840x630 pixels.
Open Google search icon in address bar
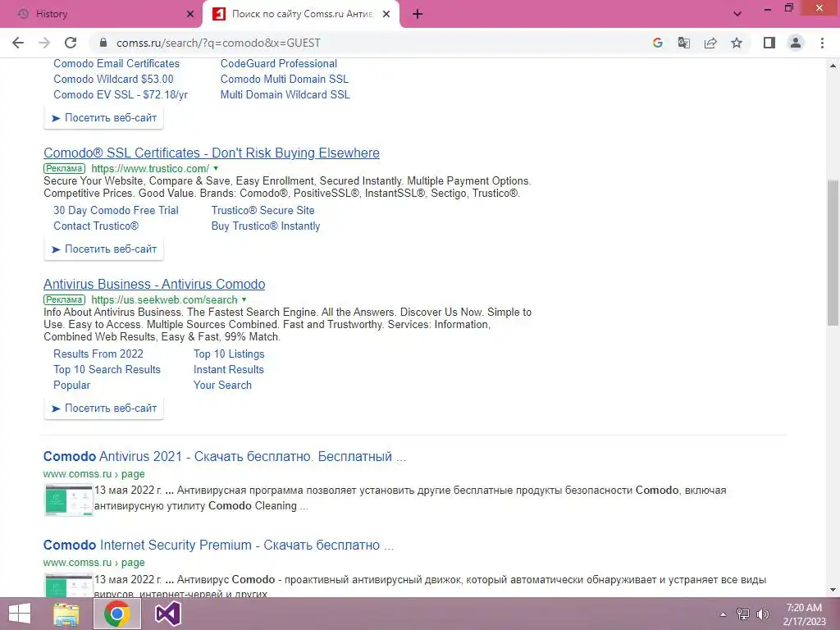[658, 43]
